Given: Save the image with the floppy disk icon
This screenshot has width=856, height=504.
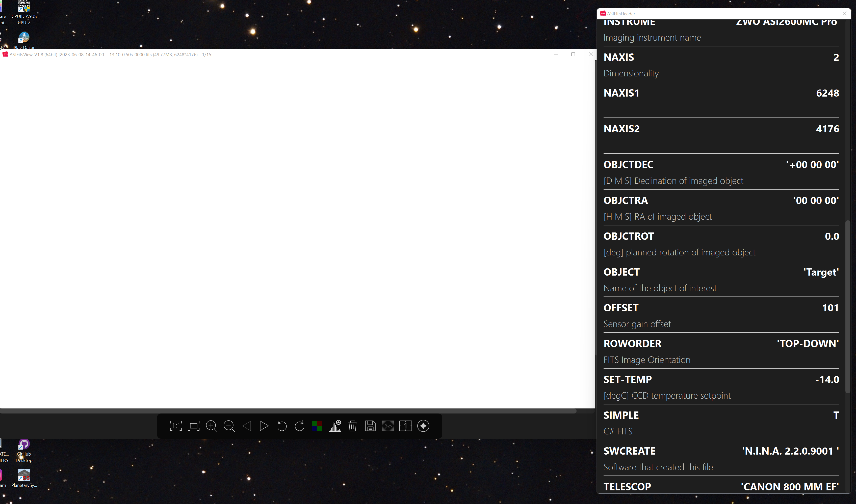Looking at the screenshot, I should coord(370,426).
